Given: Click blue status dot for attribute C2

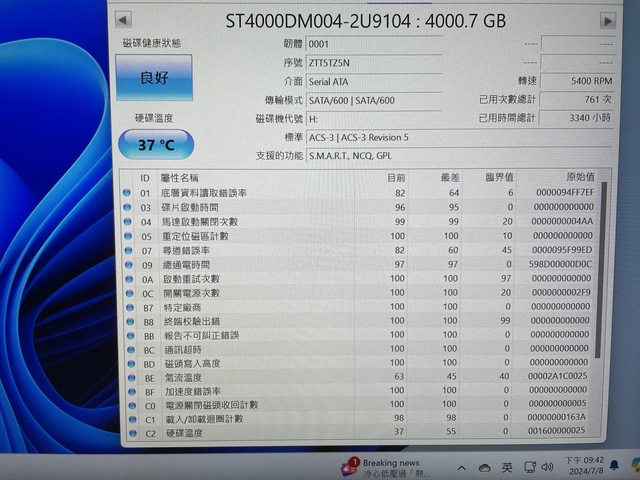Looking at the screenshot, I should (x=127, y=434).
